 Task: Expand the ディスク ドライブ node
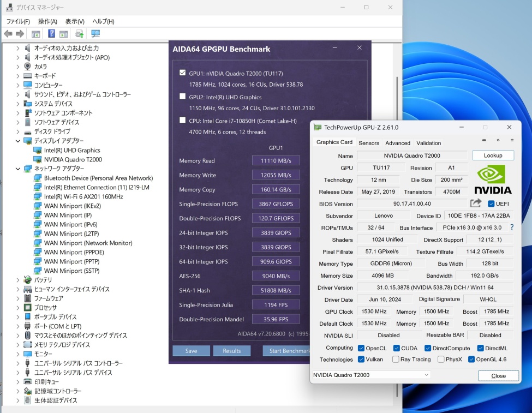(x=18, y=131)
